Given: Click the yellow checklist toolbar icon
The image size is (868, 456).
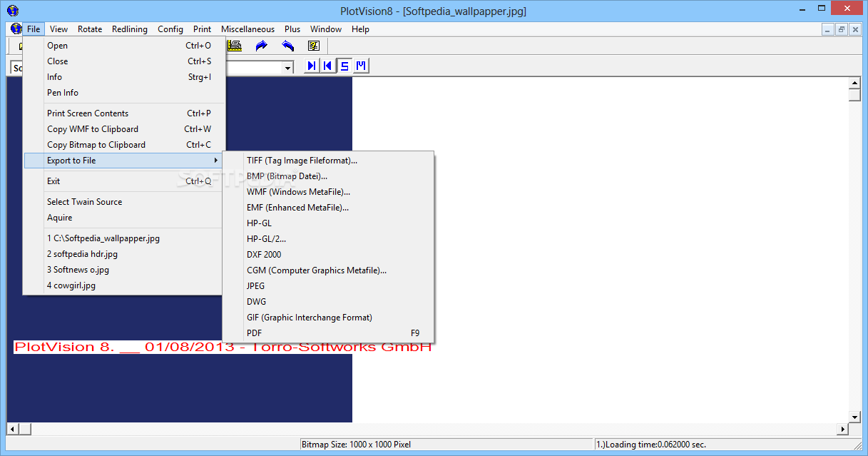Looking at the screenshot, I should [x=314, y=46].
